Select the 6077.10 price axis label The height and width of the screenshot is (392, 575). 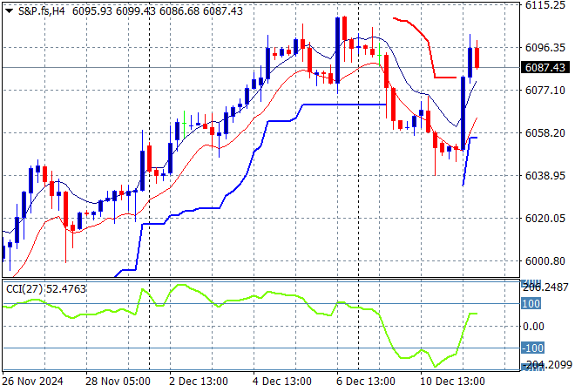pos(545,91)
